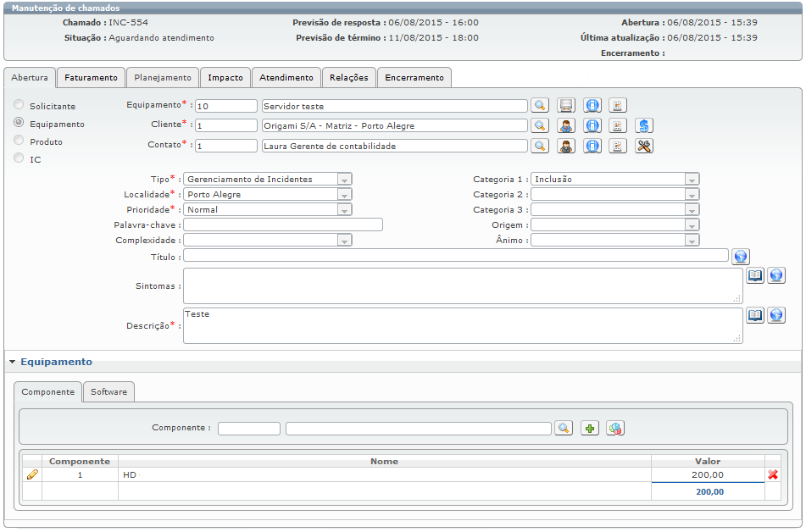Viewport: 806px width, 532px height.
Task: Click the tools icon in Contato row
Action: click(x=643, y=146)
